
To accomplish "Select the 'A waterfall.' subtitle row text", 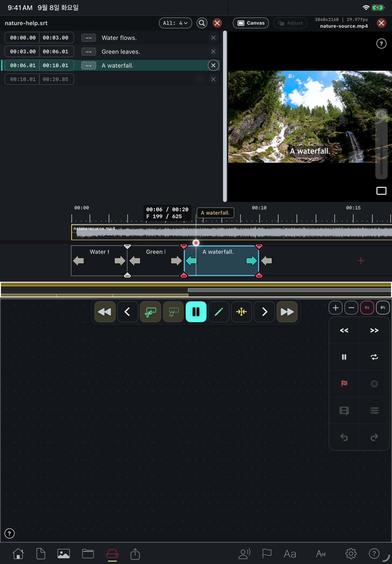I will pos(118,65).
